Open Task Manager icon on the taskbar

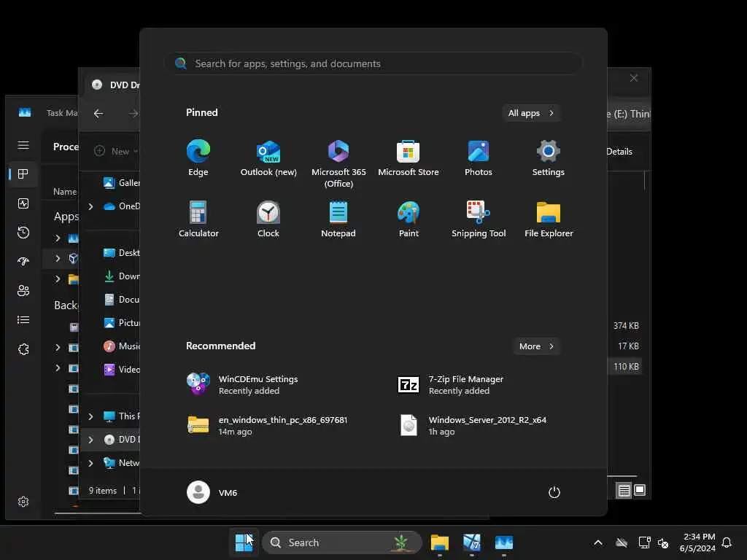(x=503, y=542)
